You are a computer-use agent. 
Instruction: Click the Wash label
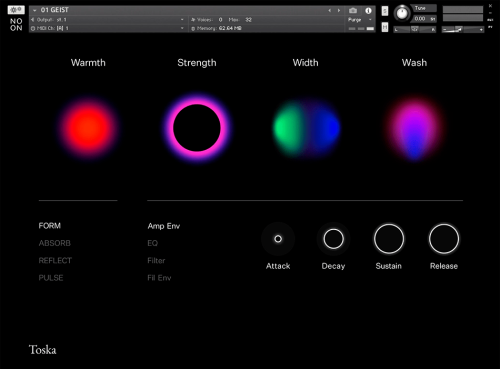pyautogui.click(x=414, y=63)
